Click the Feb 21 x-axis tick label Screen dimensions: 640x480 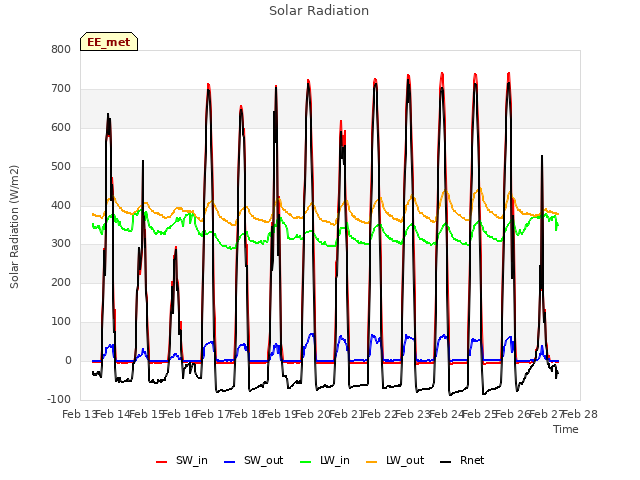tap(347, 415)
